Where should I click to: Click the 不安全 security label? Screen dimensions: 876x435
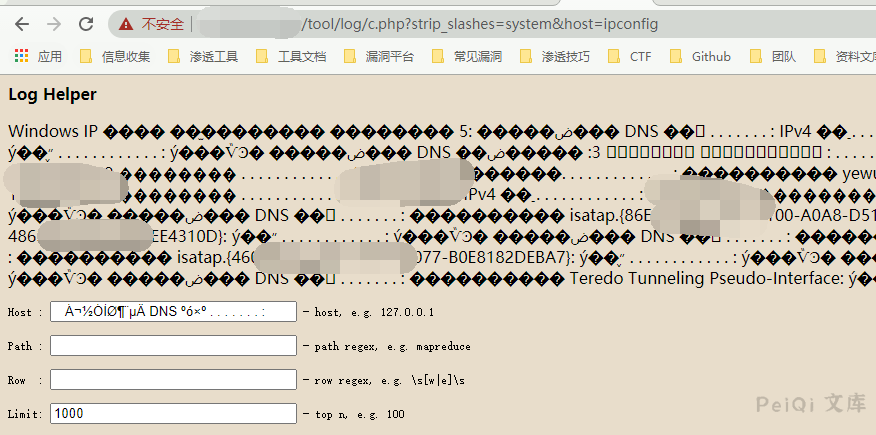pos(163,24)
